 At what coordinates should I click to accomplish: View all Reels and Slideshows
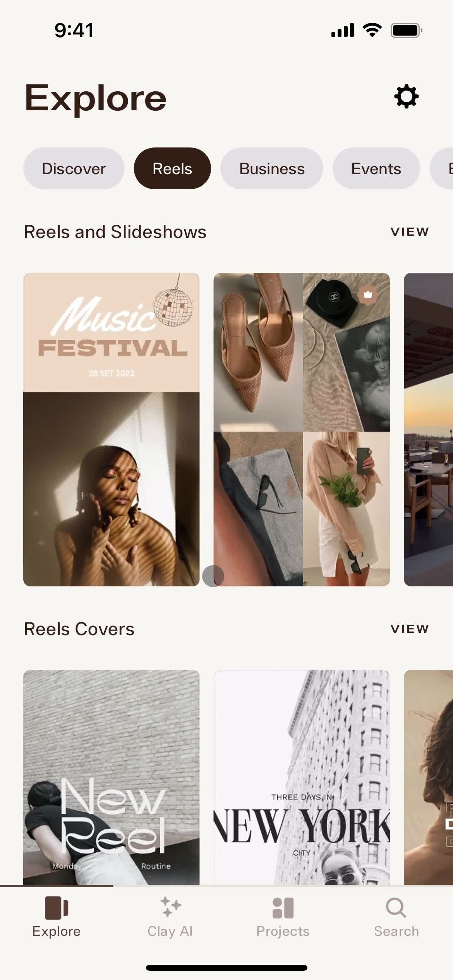[x=410, y=232]
